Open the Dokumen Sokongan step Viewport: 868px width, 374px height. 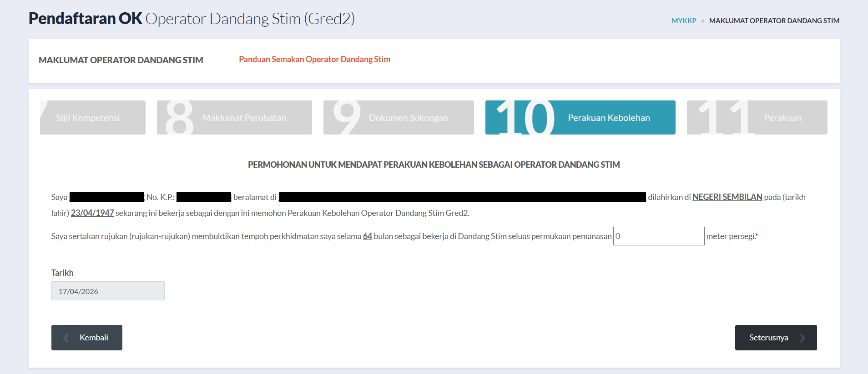(408, 118)
